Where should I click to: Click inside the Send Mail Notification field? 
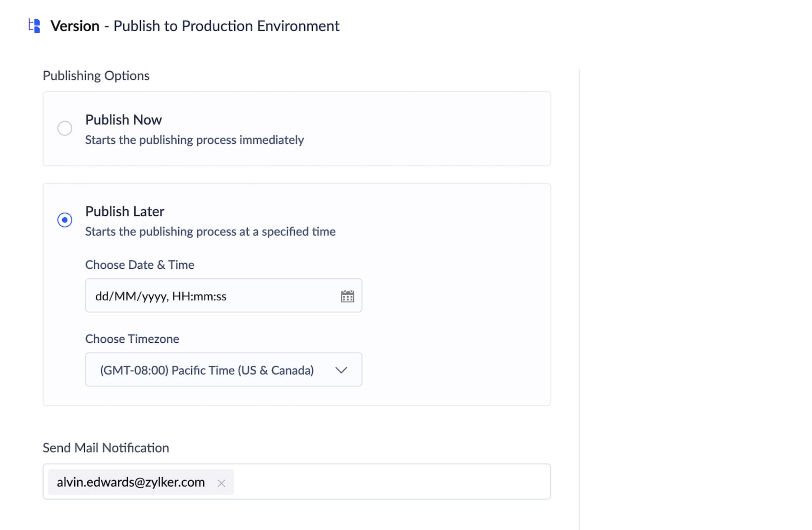(x=391, y=482)
